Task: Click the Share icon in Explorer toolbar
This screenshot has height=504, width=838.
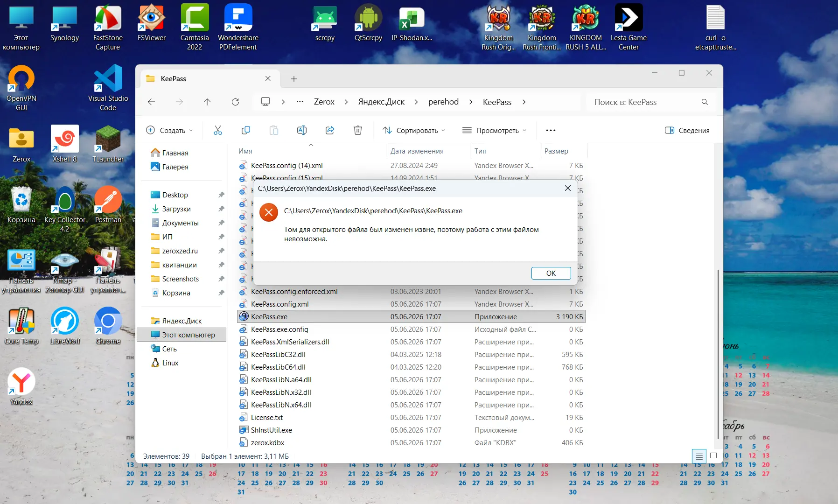Action: coord(330,130)
